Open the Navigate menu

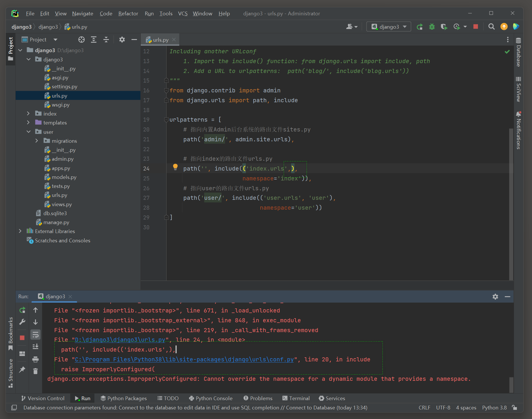point(83,14)
